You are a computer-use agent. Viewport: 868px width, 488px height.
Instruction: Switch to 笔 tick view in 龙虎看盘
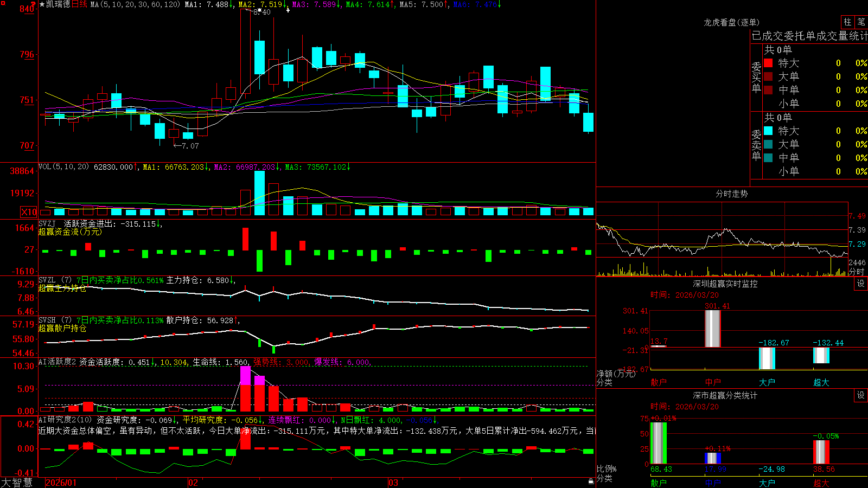pyautogui.click(x=861, y=22)
